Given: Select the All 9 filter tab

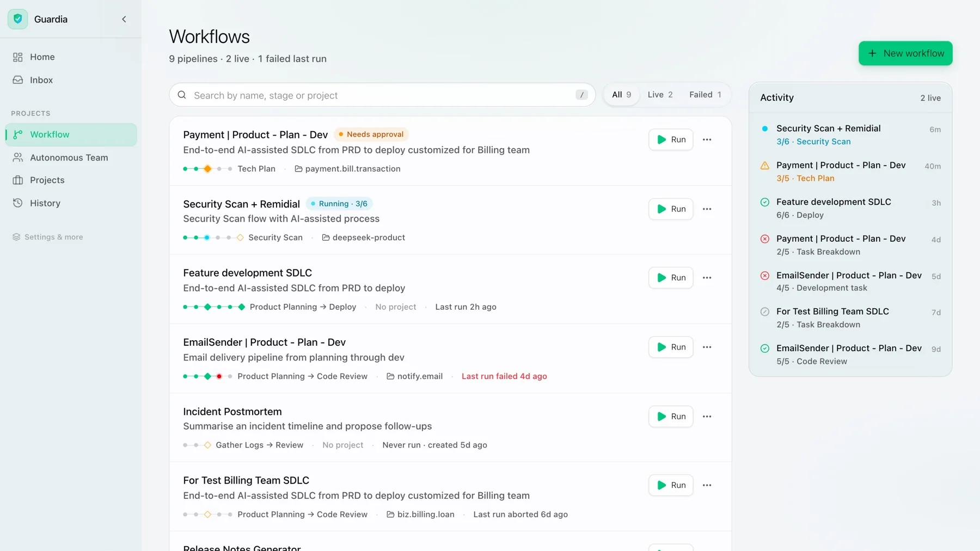Looking at the screenshot, I should click(621, 95).
